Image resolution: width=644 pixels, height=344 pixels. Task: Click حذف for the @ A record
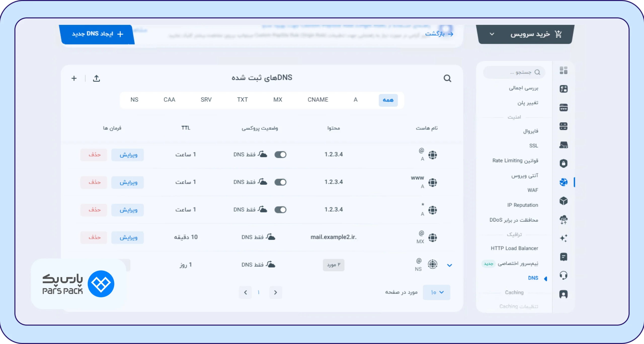94,155
